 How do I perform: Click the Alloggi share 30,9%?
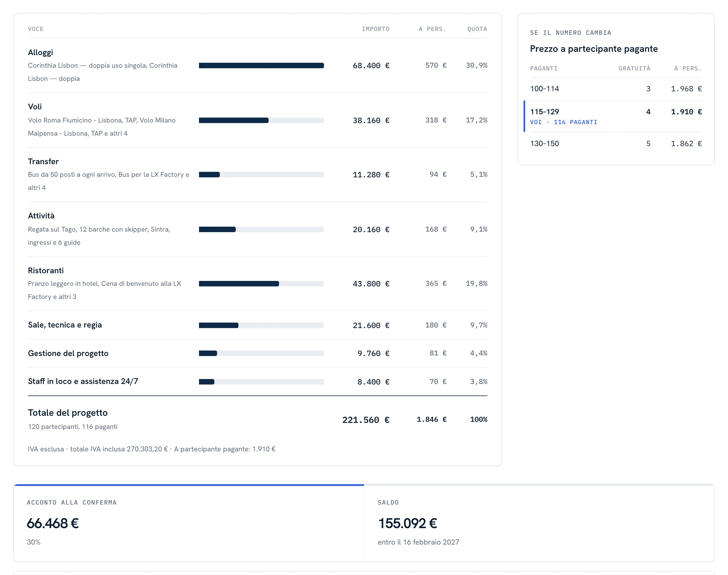coord(476,66)
